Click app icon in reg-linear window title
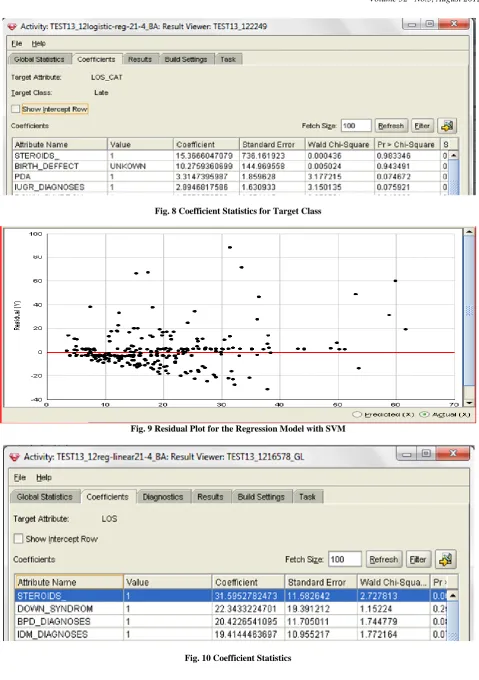This screenshot has width=479, height=680. coord(15,457)
